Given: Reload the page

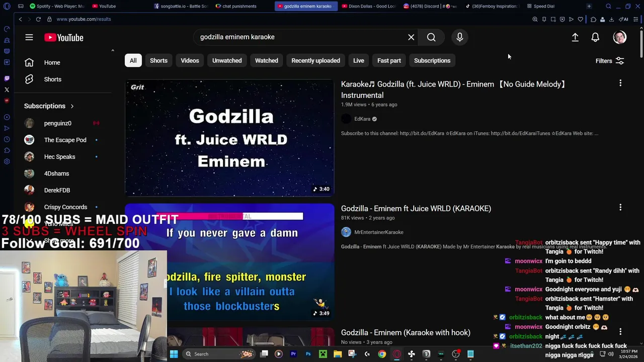Looking at the screenshot, I should [38, 19].
